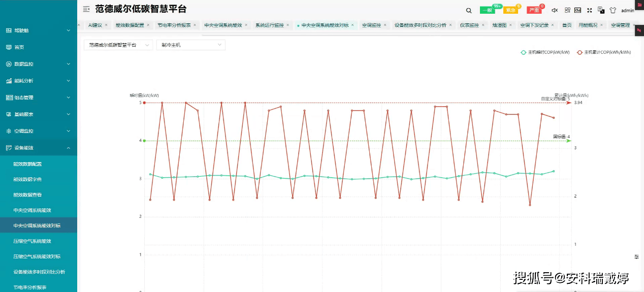The image size is (644, 292).
Task: Close the 中央空调系统能效对标 tab
Action: 352,25
